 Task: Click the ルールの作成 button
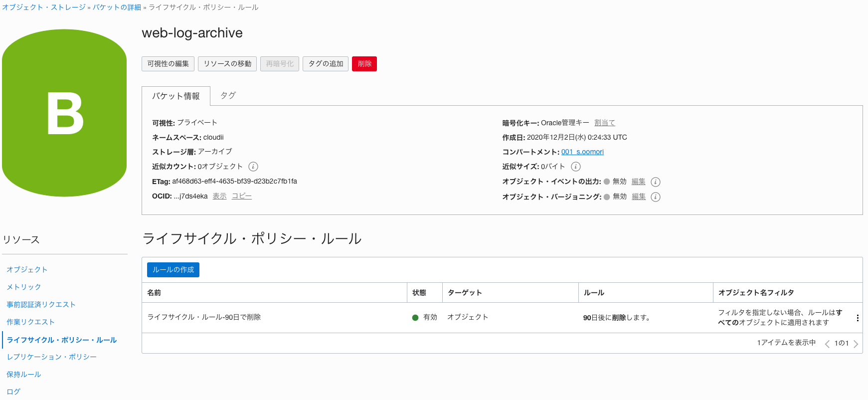173,270
